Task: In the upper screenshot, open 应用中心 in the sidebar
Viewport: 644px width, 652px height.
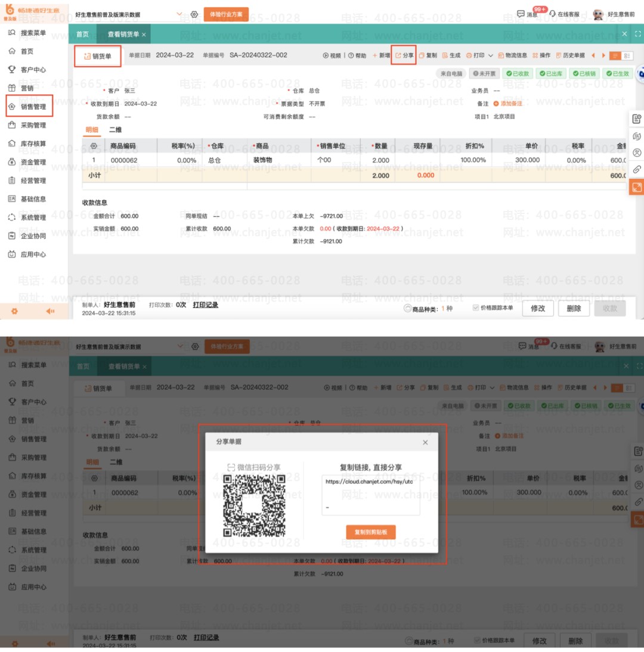Action: click(x=27, y=254)
